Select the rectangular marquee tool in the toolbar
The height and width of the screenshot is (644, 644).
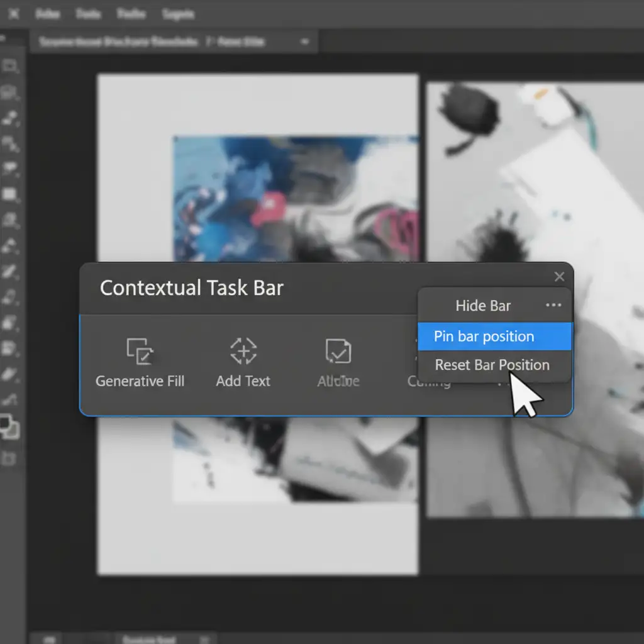pyautogui.click(x=10, y=67)
